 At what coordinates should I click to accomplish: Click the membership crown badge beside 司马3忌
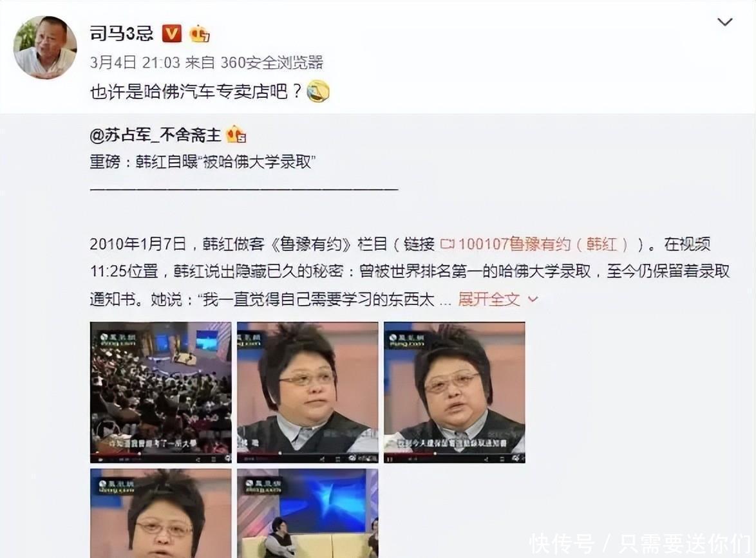[x=200, y=33]
